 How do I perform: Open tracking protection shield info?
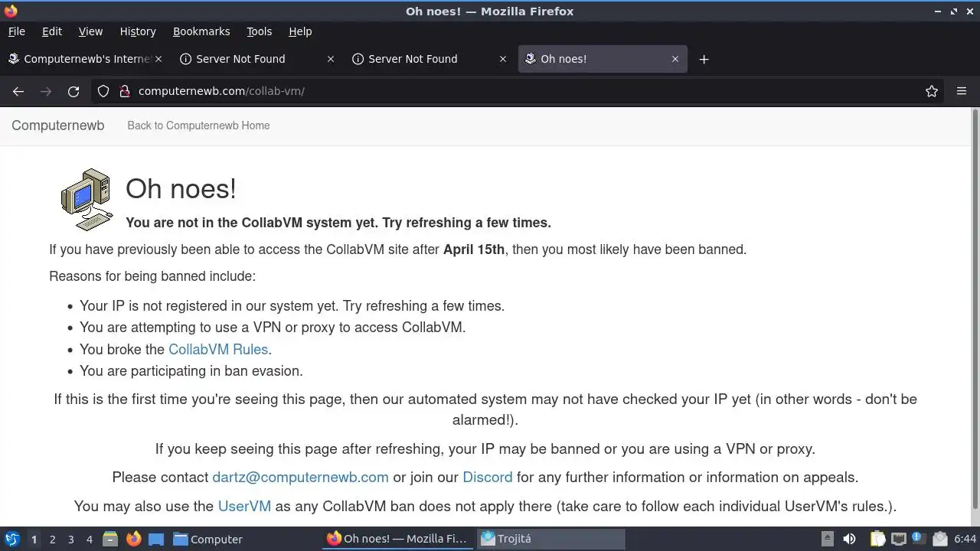click(103, 91)
